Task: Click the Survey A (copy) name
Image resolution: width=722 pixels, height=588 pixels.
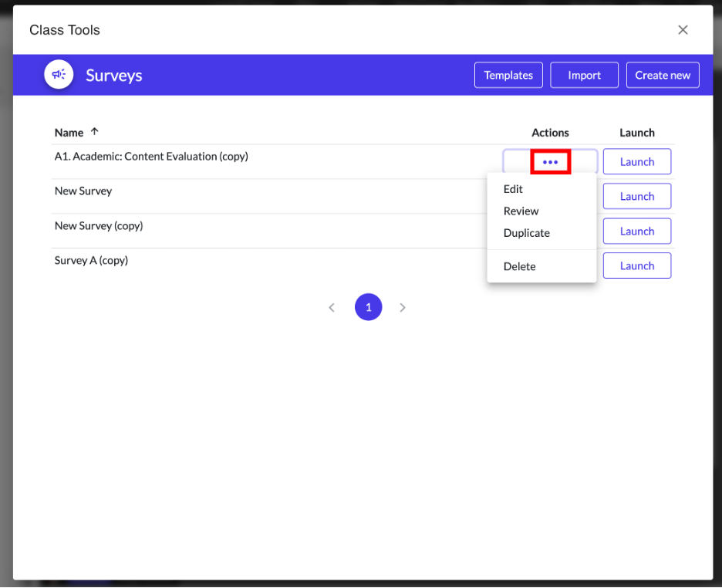Action: tap(91, 261)
